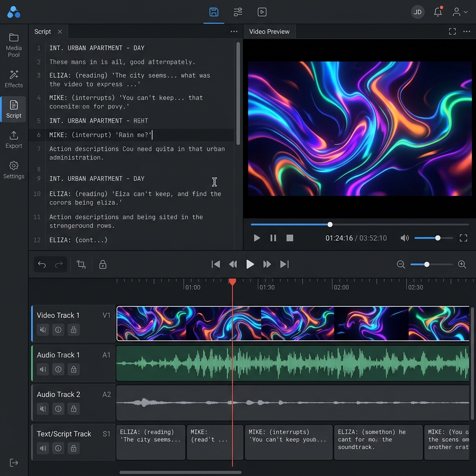Image resolution: width=476 pixels, height=476 pixels.
Task: Zoom in the timeline
Action: tap(462, 264)
